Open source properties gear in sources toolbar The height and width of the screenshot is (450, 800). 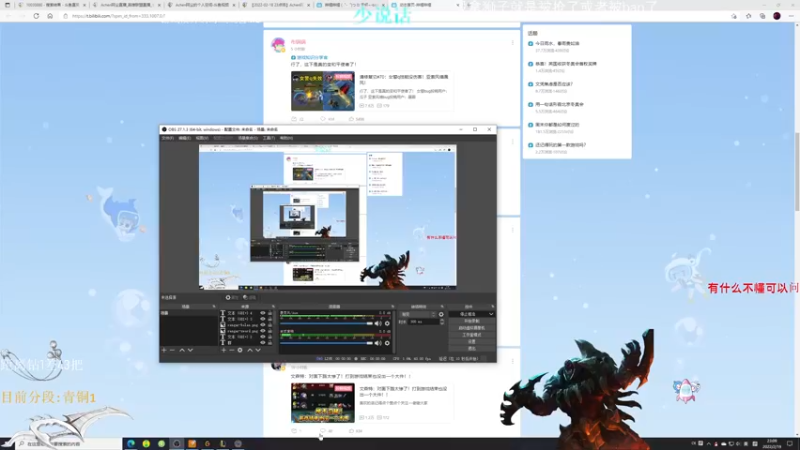coord(240,350)
